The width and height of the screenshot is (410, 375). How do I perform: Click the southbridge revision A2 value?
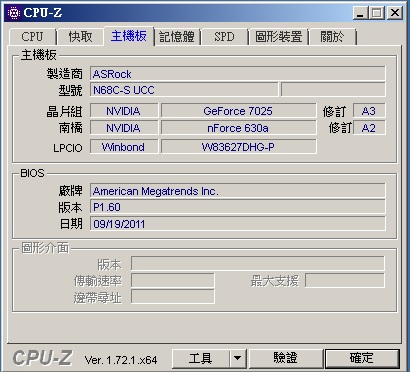[369, 128]
